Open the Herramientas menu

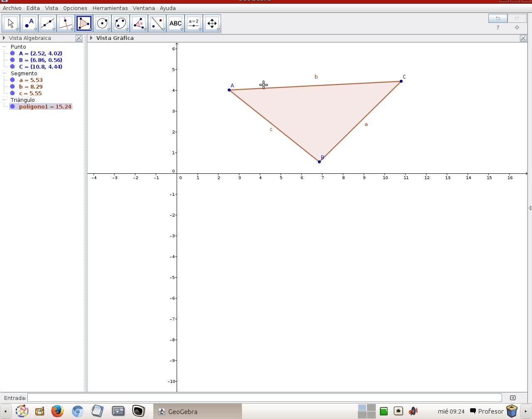(x=110, y=8)
